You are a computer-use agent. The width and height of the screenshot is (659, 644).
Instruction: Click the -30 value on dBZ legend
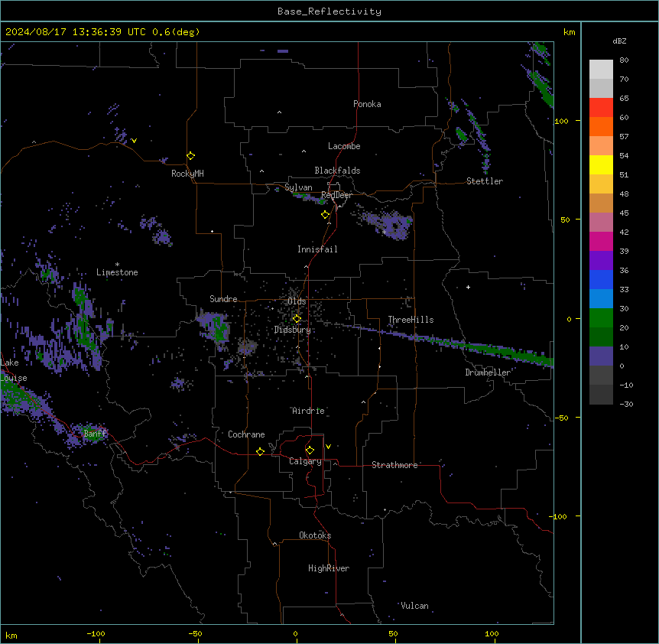click(x=626, y=404)
